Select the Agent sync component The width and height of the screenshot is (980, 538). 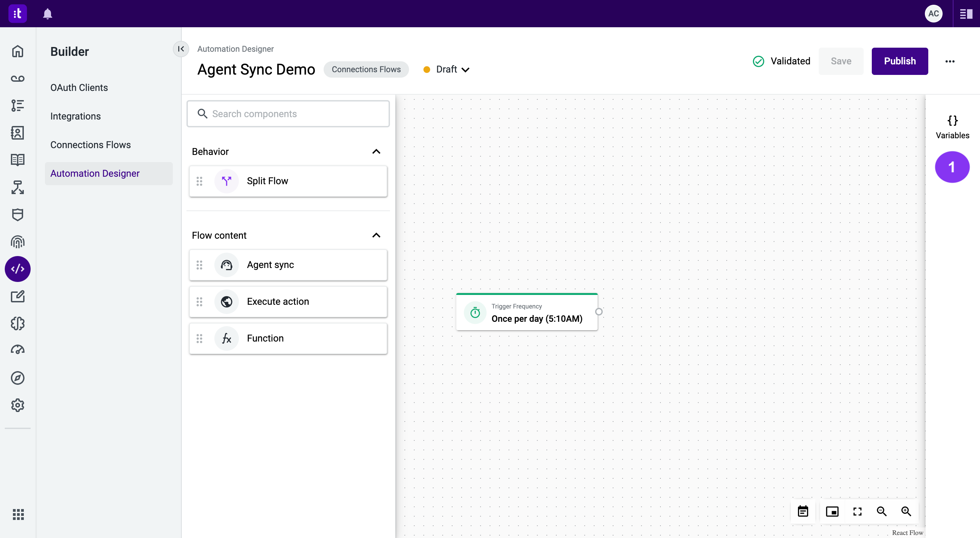288,265
